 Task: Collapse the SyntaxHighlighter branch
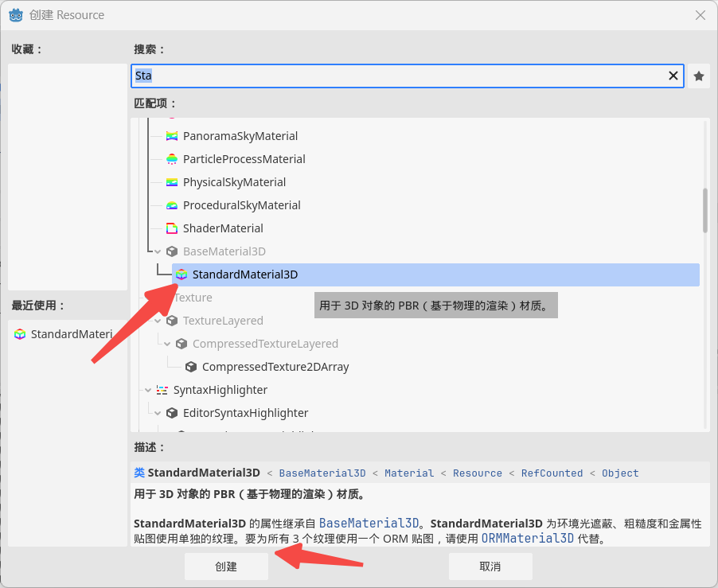[x=148, y=390]
